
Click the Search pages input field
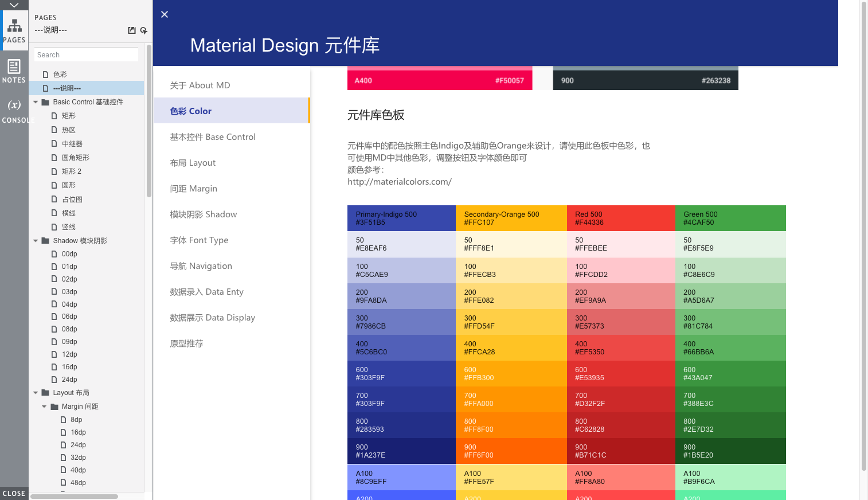(86, 54)
